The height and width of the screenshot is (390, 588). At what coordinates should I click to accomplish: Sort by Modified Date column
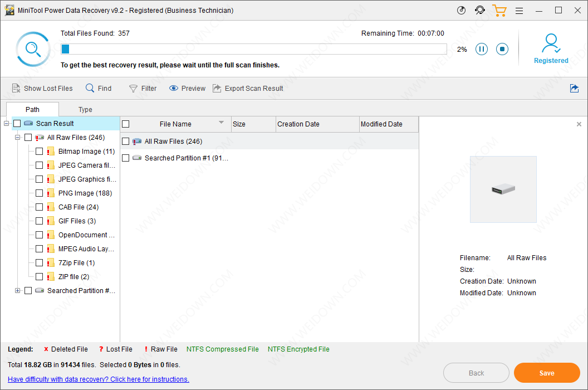(389, 124)
